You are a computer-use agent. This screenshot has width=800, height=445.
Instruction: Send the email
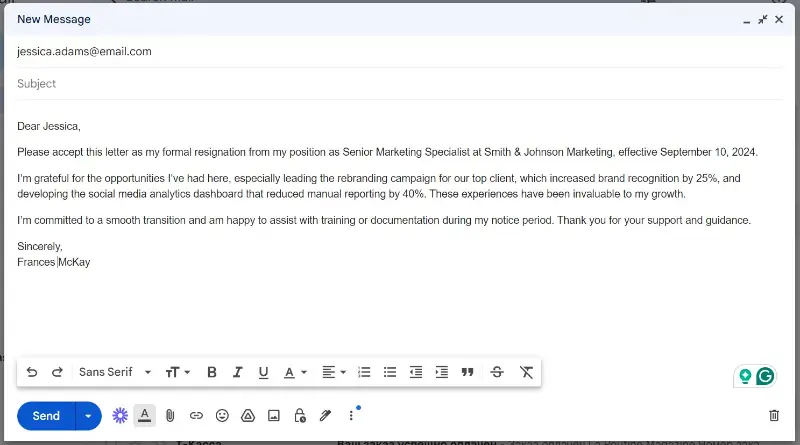point(46,416)
